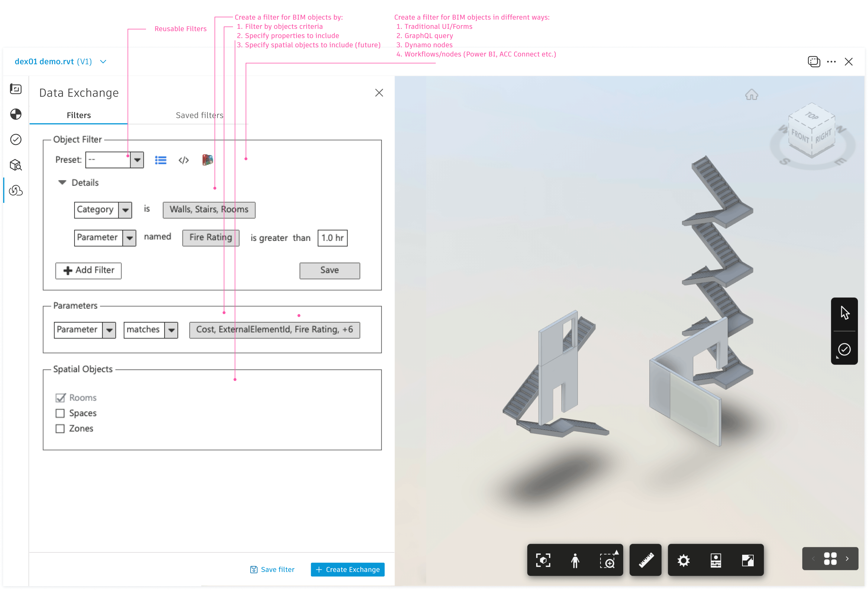Open the properties panel tool

pyautogui.click(x=716, y=560)
